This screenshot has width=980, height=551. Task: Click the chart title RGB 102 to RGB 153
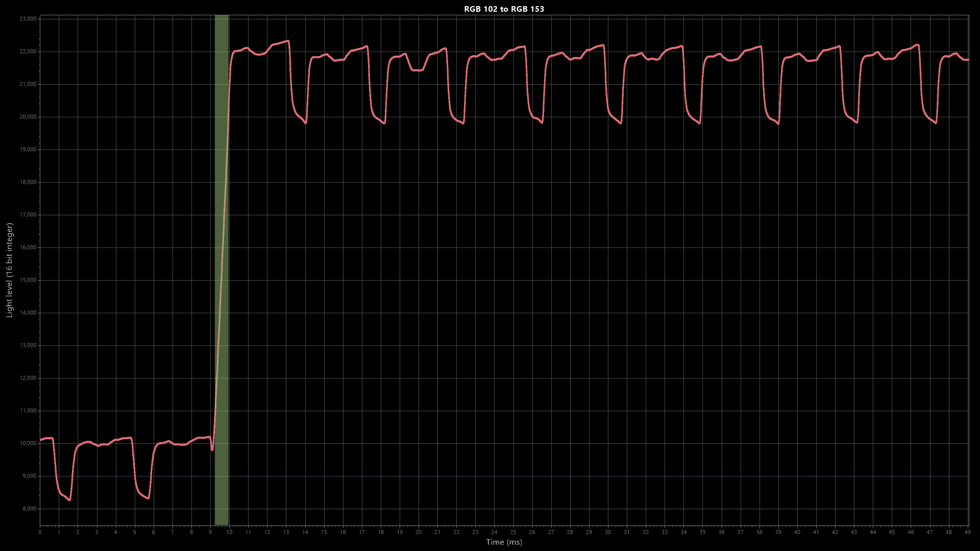504,9
